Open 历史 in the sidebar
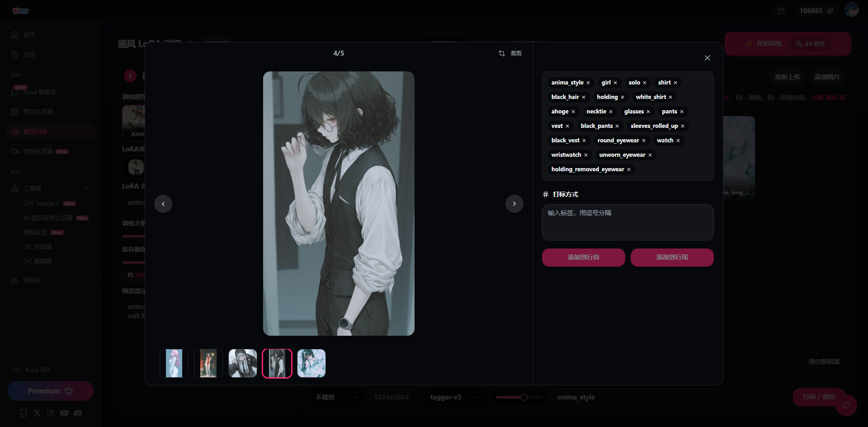Image resolution: width=868 pixels, height=427 pixels. [x=50, y=55]
